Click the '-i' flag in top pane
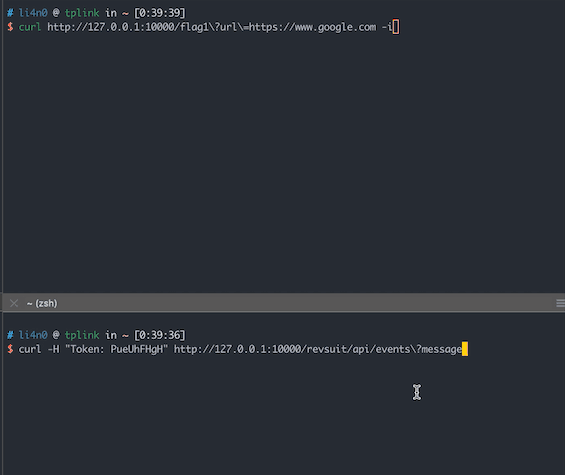Screen dimensions: 565x475 (387, 27)
